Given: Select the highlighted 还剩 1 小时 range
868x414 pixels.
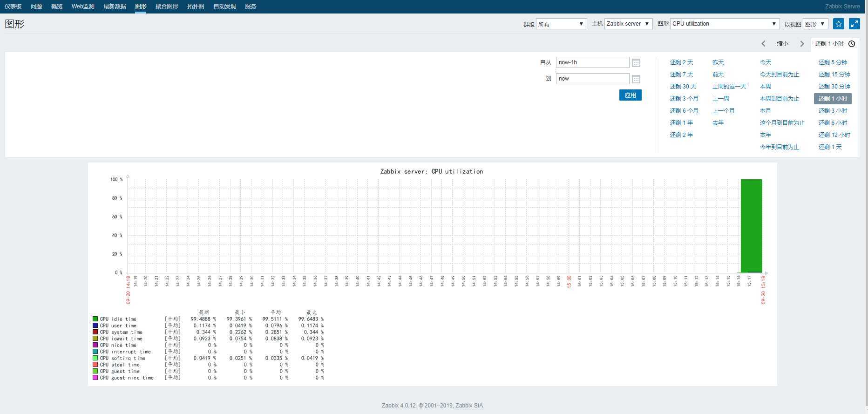Looking at the screenshot, I should click(833, 99).
